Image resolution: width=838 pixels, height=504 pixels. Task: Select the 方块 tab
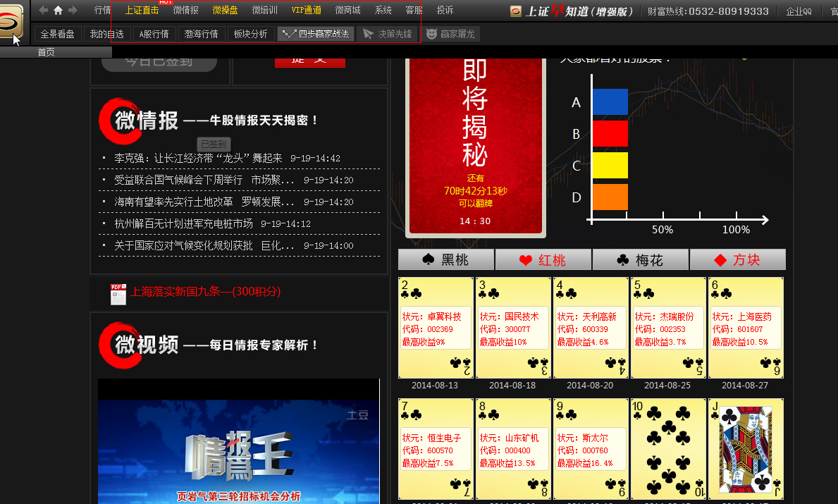point(738,259)
